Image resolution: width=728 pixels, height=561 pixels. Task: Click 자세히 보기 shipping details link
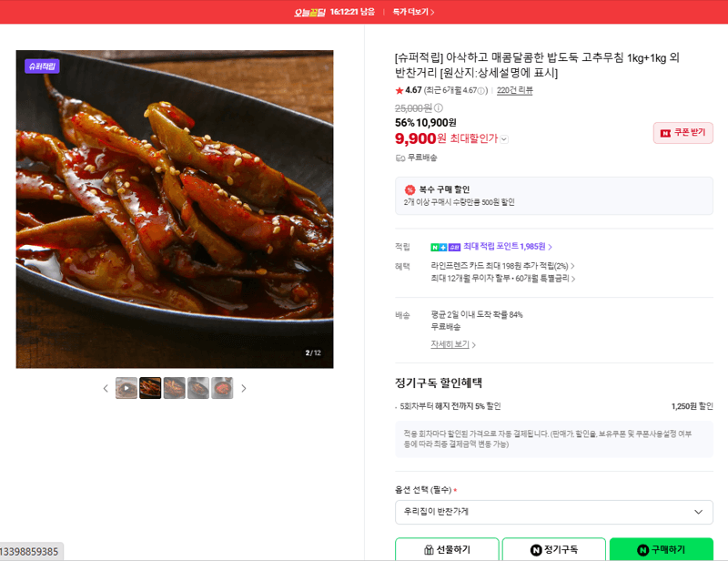click(452, 344)
